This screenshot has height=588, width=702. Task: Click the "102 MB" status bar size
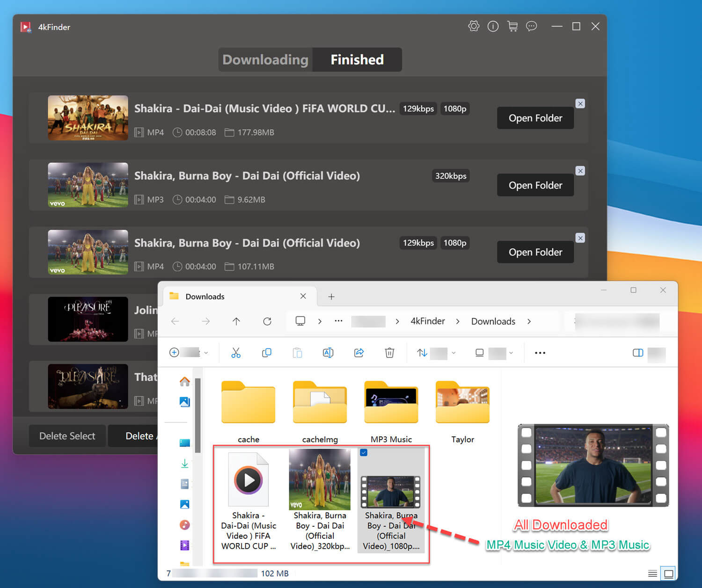275,573
